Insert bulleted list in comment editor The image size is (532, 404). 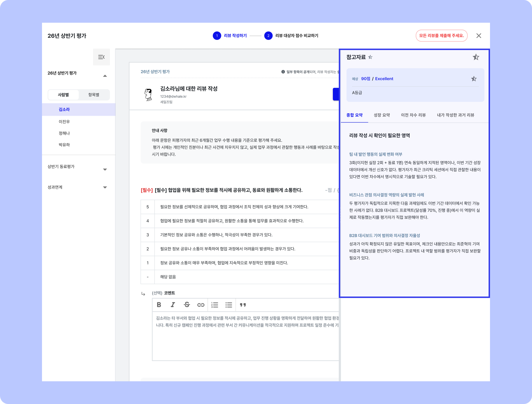click(229, 305)
